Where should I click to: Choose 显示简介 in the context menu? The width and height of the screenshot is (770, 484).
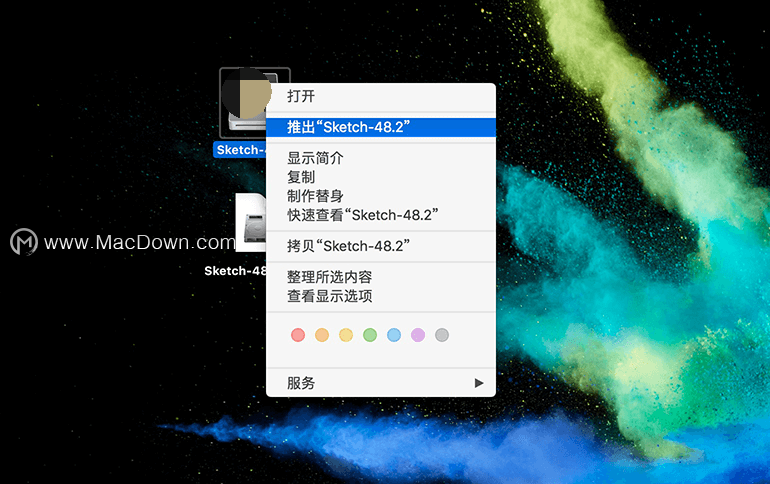coord(381,158)
